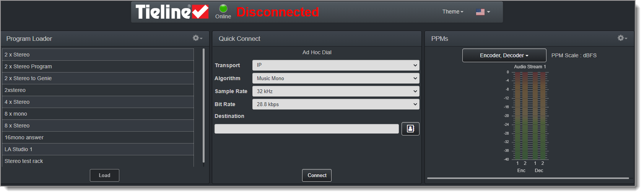644x195 pixels.
Task: Open the PPMs panel gear settings
Action: (622, 38)
